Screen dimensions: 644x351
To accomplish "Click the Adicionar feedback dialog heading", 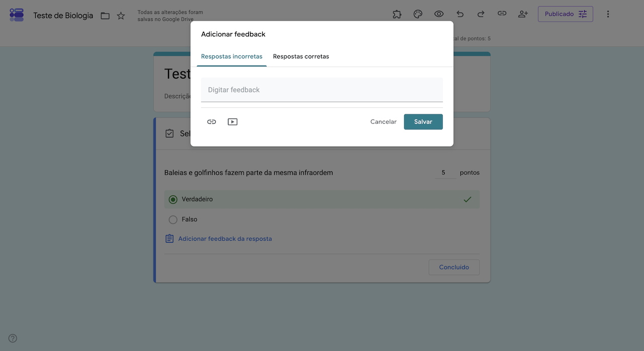I will tap(233, 34).
